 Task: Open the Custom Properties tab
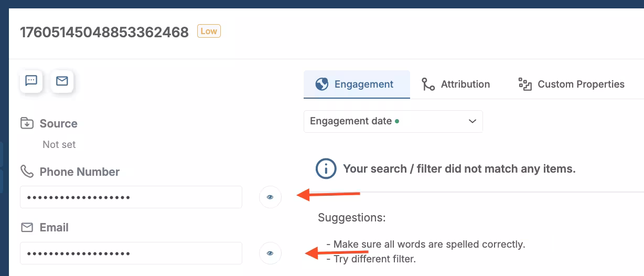coord(572,84)
